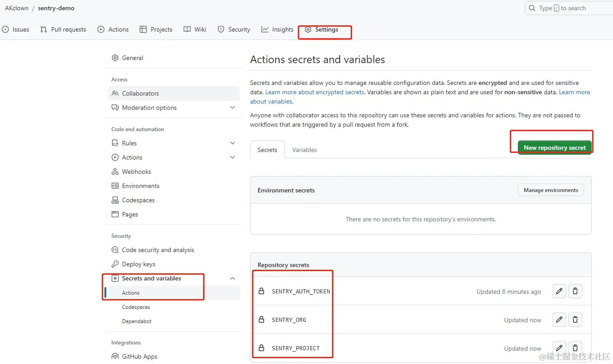This screenshot has height=364, width=613.
Task: Open the Environments settings page
Action: point(140,186)
